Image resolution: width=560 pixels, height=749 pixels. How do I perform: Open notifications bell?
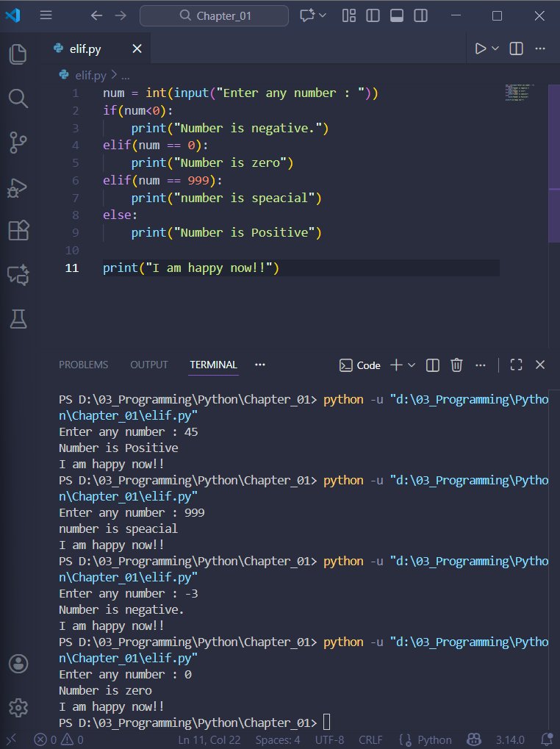(x=546, y=740)
